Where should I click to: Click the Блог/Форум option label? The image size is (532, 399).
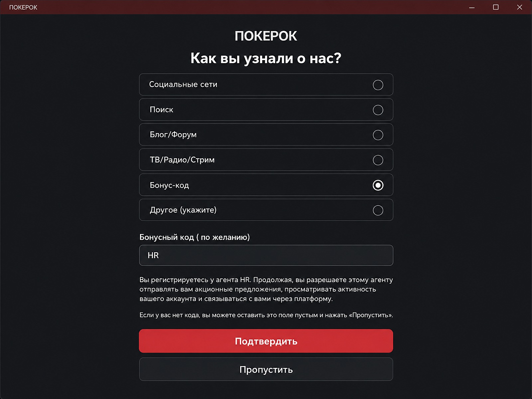173,134
